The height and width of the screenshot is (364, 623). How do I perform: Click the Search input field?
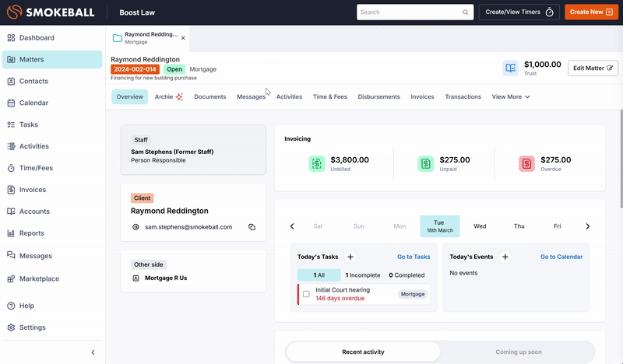click(x=415, y=12)
